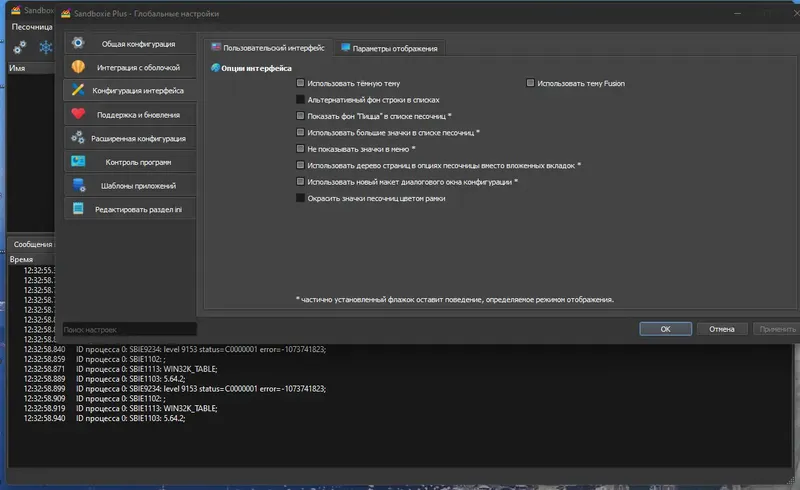This screenshot has width=800, height=490.
Task: Switch to Пользовательский интерфейс tab
Action: tap(268, 47)
